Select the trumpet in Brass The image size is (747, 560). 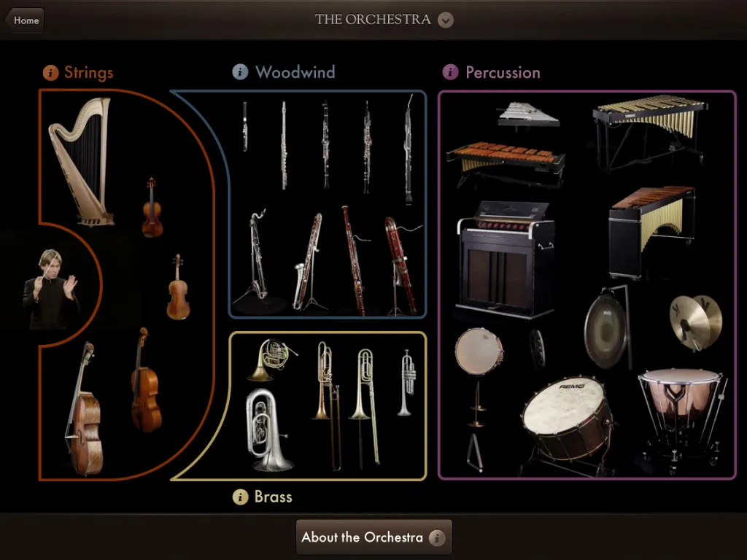pos(407,382)
